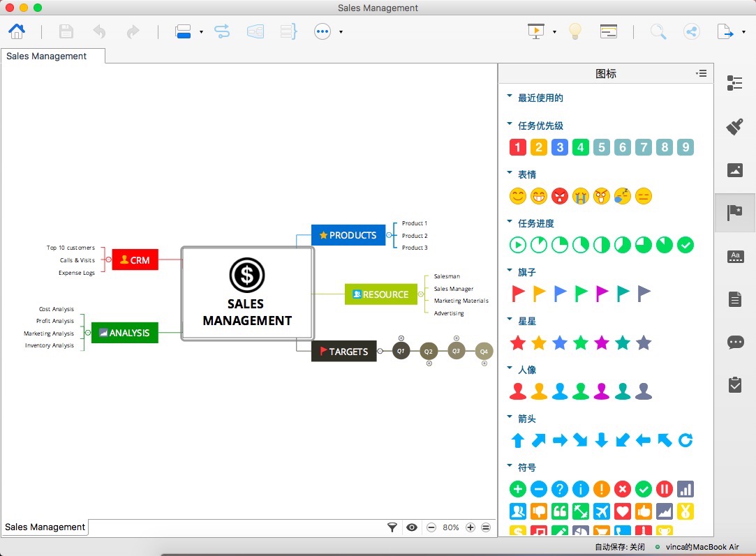
Task: Add priority 4 green marker
Action: tap(581, 147)
